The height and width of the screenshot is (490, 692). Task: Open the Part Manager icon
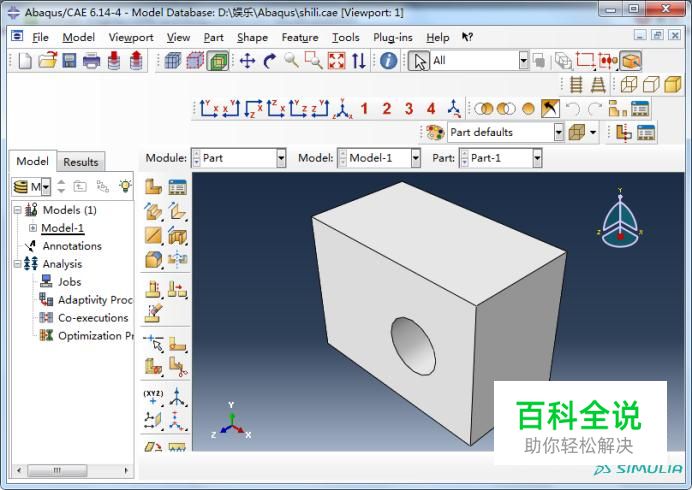click(x=177, y=187)
